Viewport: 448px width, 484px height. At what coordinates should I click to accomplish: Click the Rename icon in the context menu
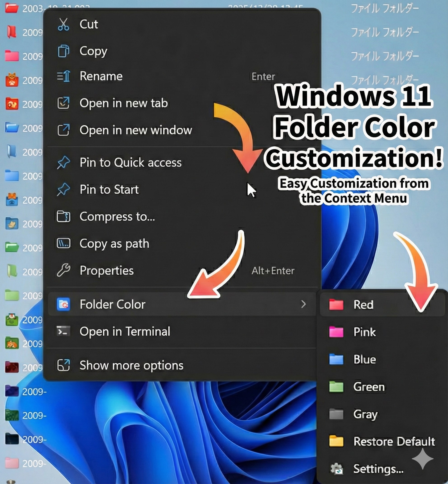coord(63,76)
